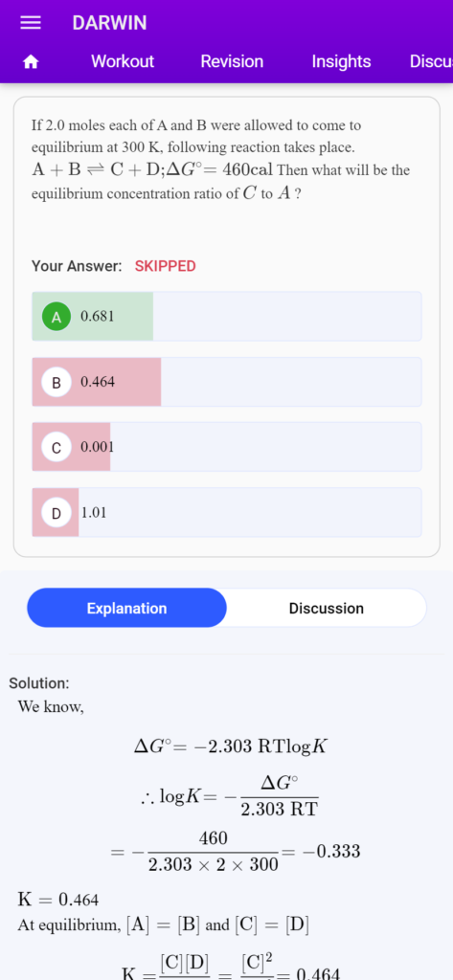The width and height of the screenshot is (453, 980).
Task: Click answer row showing 0.001
Action: coord(226,447)
